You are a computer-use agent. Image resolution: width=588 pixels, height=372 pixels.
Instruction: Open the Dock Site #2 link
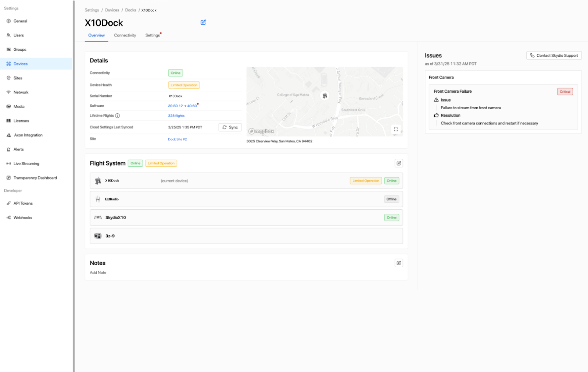click(178, 139)
